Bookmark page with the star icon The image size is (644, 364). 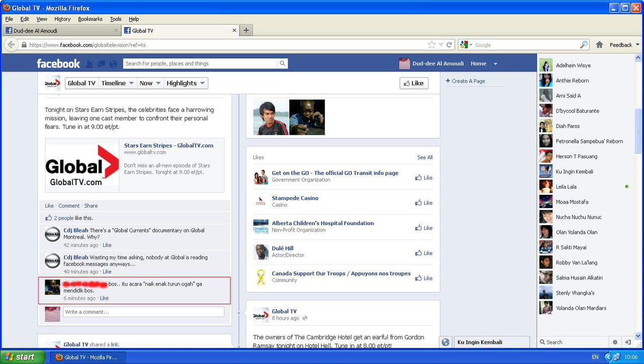432,45
